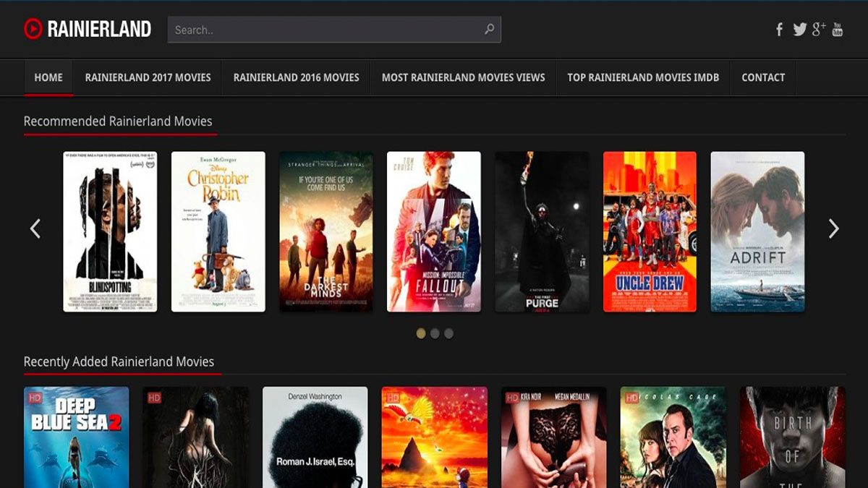Click the HD badge on Nicolas Cage poster

click(631, 397)
